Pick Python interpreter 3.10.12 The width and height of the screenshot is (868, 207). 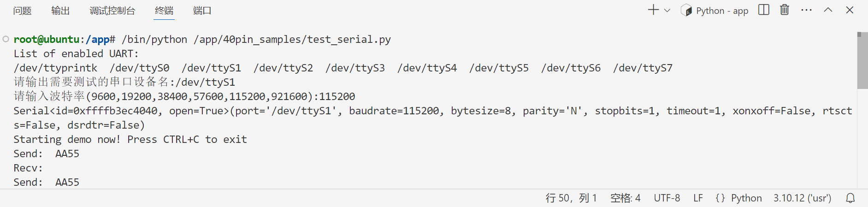click(802, 198)
